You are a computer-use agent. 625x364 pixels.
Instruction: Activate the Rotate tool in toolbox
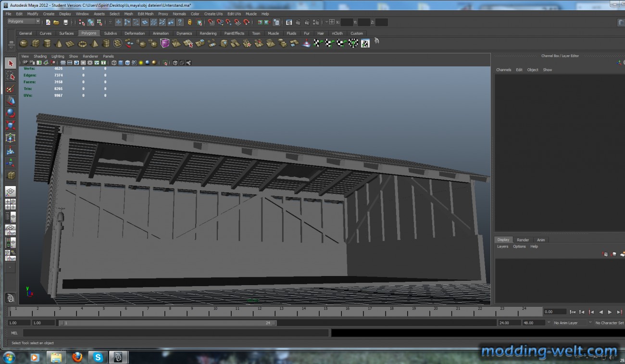tap(11, 113)
